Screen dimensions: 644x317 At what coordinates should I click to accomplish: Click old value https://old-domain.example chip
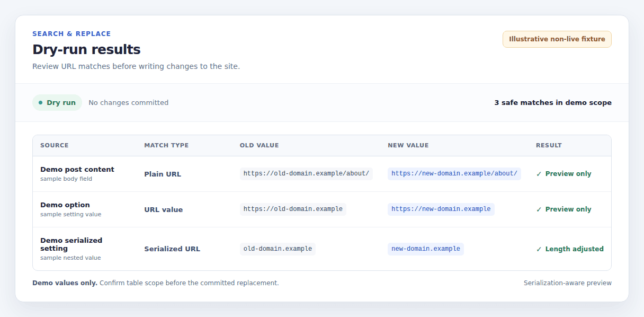point(293,209)
